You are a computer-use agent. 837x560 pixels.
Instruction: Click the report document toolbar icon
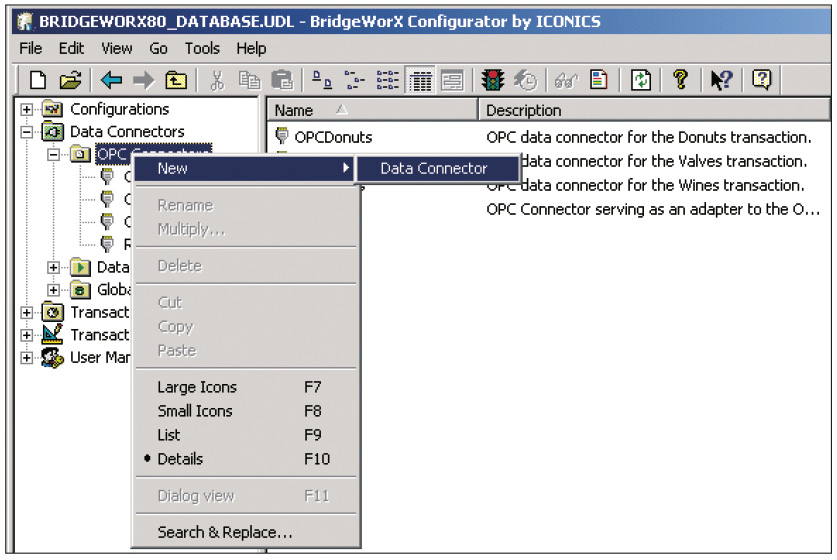599,81
